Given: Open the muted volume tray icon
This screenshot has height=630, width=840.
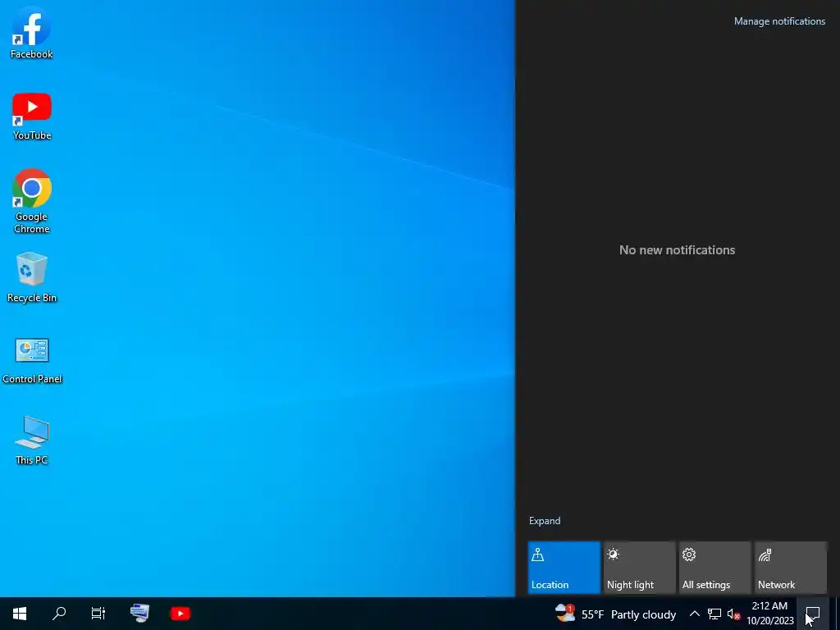Looking at the screenshot, I should [733, 614].
